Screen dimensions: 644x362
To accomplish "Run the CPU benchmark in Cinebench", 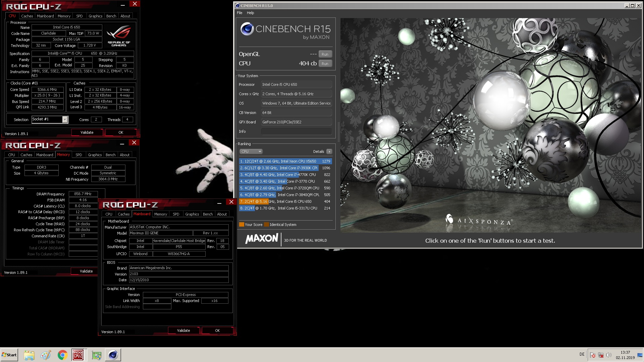I will (325, 64).
